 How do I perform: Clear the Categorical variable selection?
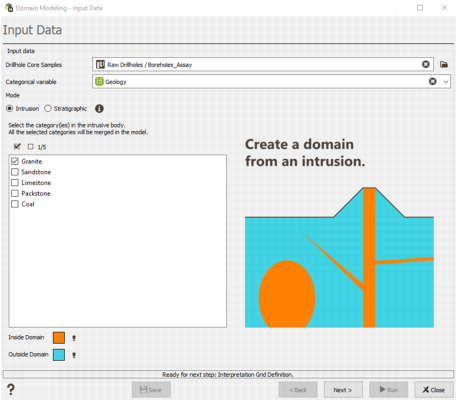(x=433, y=81)
